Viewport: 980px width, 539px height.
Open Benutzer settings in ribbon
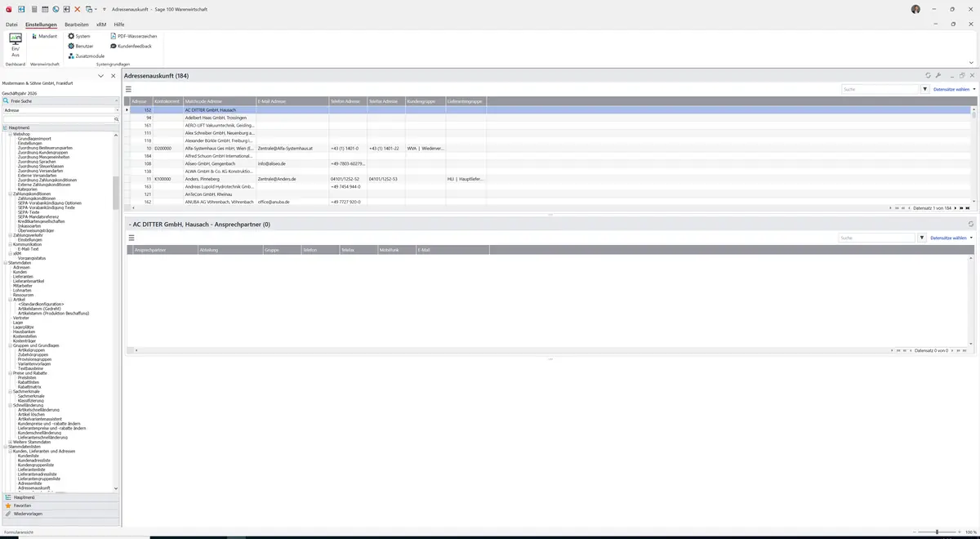(81, 46)
